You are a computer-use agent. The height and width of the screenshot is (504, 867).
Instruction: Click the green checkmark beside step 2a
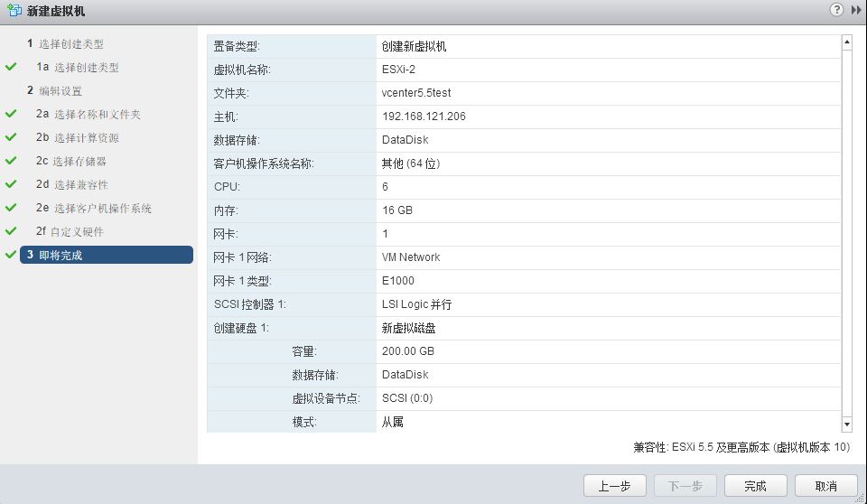[11, 114]
